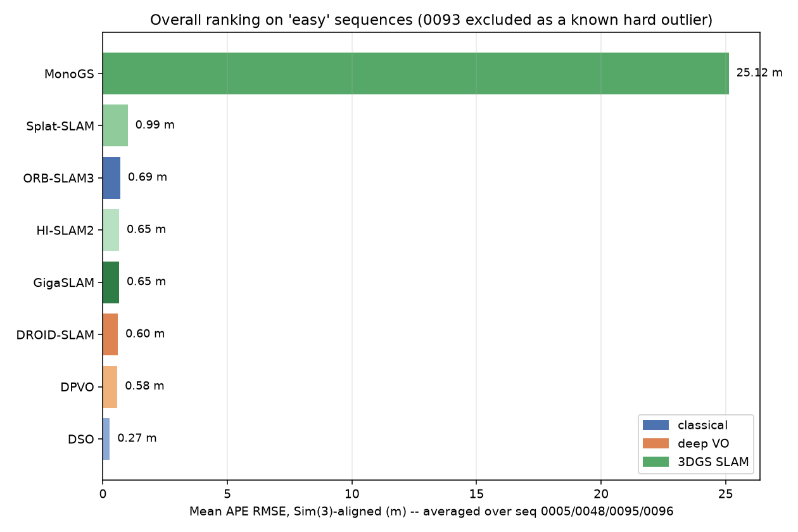Click the ORB-SLAM3 blue bar

coord(111,178)
